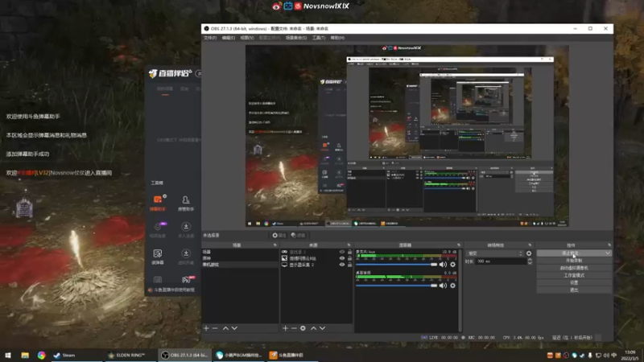The image size is (644, 362).
Task: Remove selected scene with minus icon
Action: tap(215, 328)
